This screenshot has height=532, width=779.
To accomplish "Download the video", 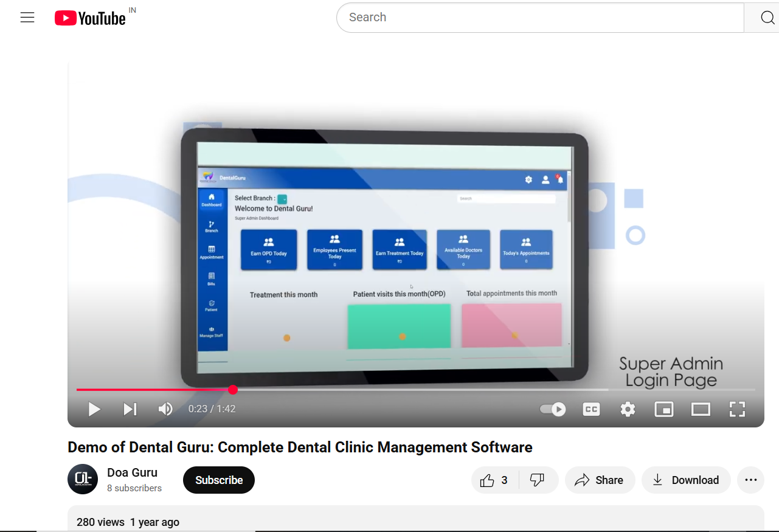I will coord(686,480).
